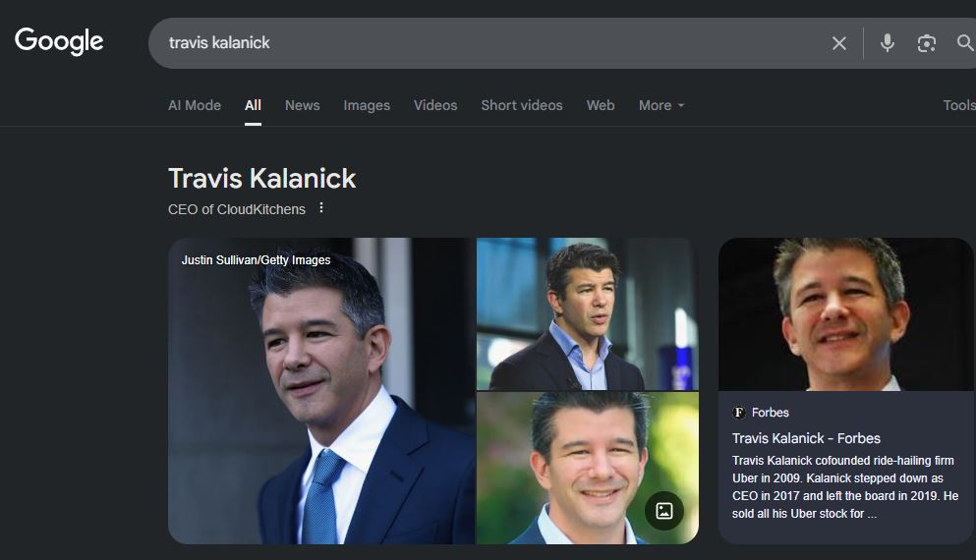This screenshot has height=560, width=976.
Task: Click the Justin Sullivan/Getty Images credit
Action: point(256,260)
